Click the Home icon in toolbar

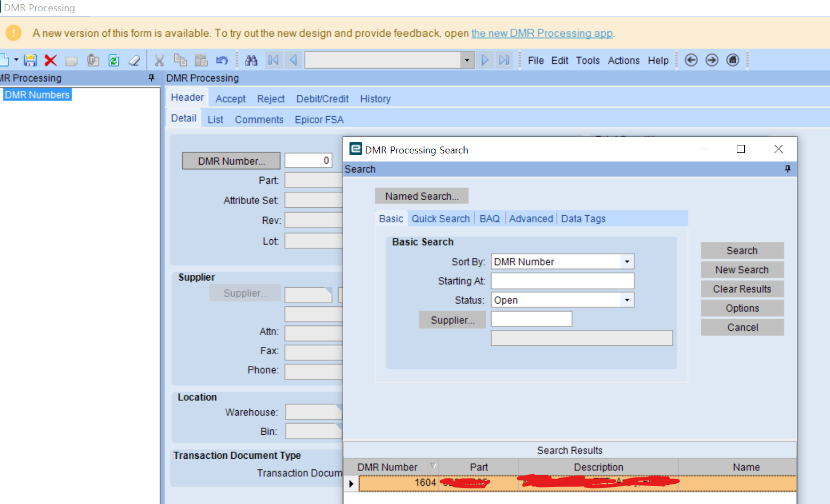(x=733, y=60)
